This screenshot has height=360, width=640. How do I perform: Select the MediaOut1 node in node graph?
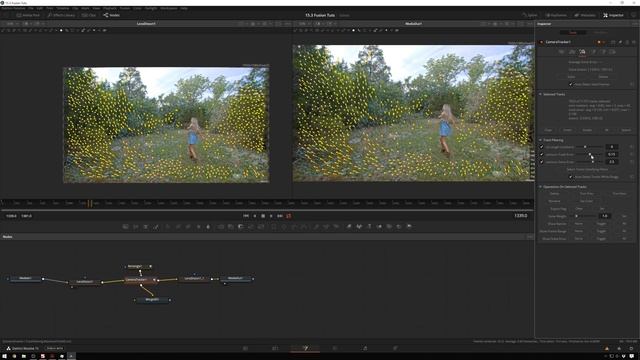point(236,278)
